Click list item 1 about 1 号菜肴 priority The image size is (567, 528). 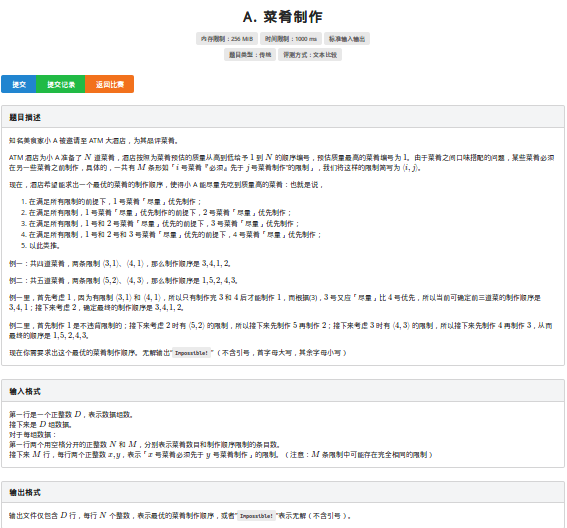115,202
